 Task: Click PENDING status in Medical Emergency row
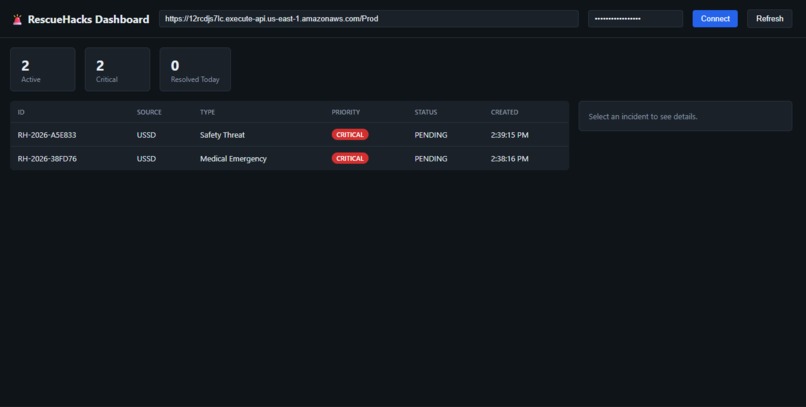point(431,158)
